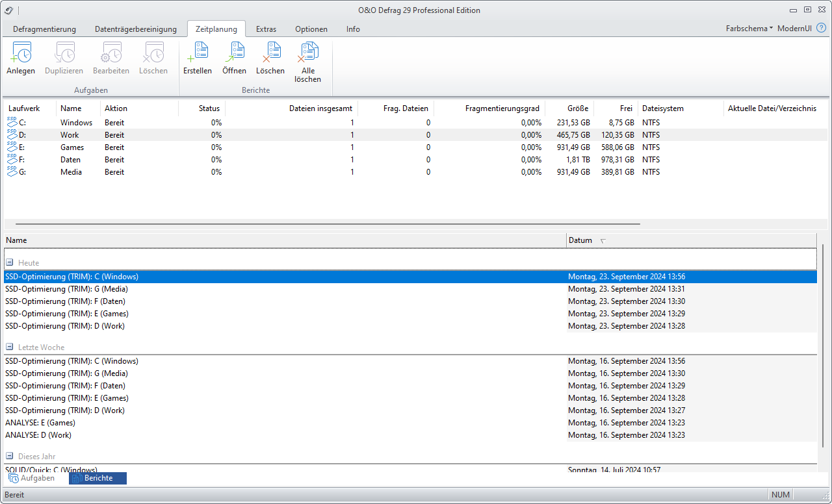Select the SOLID/Quick: C (Windows) report

tap(410, 469)
